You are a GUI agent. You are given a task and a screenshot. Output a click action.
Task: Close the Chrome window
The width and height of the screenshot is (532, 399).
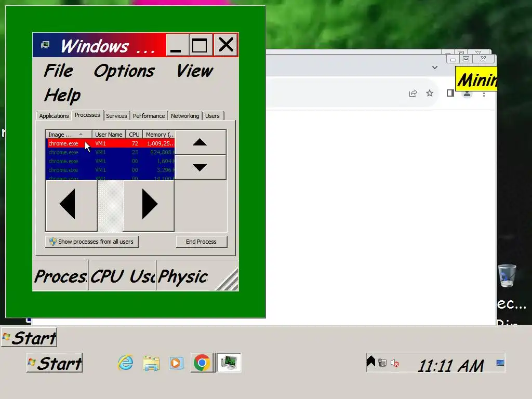tap(484, 59)
